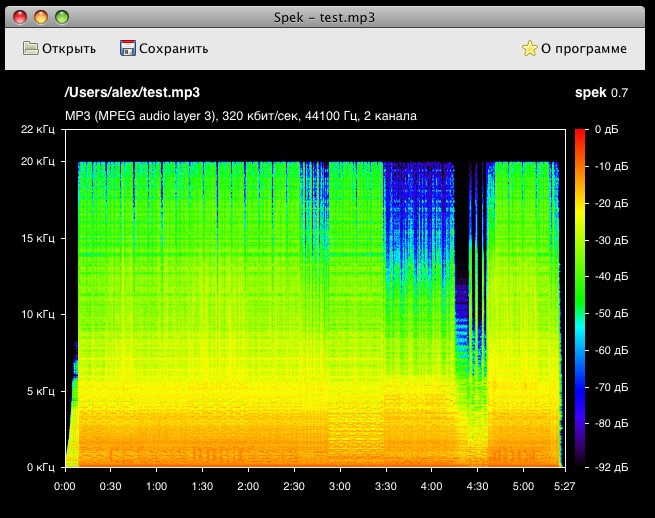Click the -30 дБ level label
The width and height of the screenshot is (655, 518).
(612, 240)
